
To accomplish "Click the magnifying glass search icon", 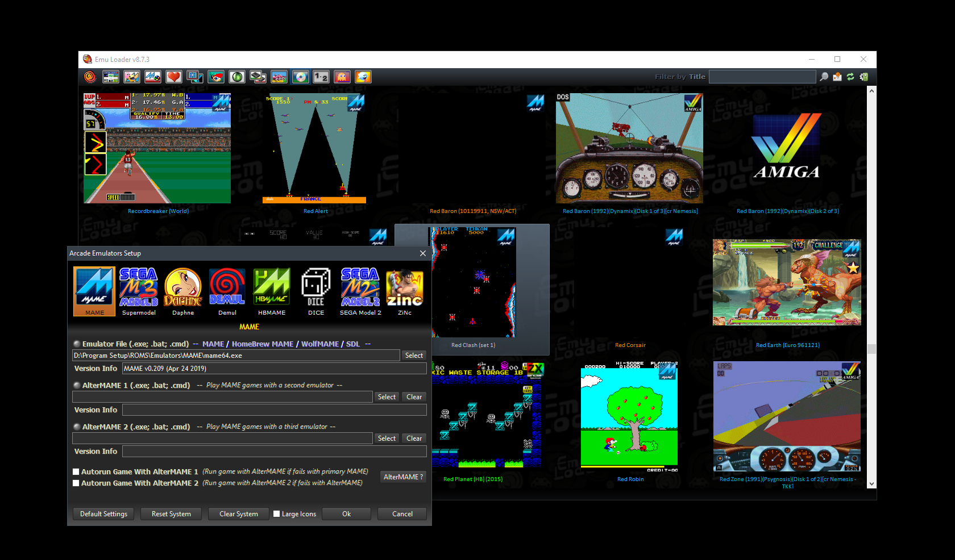I will [x=824, y=77].
